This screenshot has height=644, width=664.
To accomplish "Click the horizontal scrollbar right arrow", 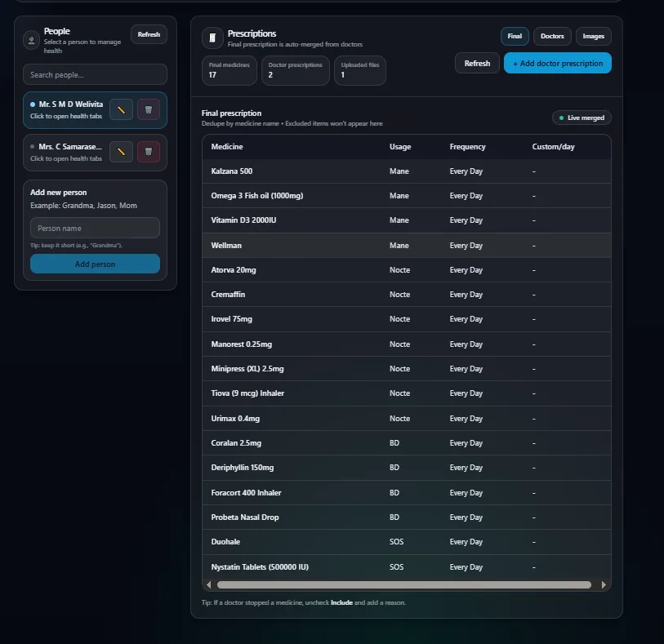I will pyautogui.click(x=604, y=584).
